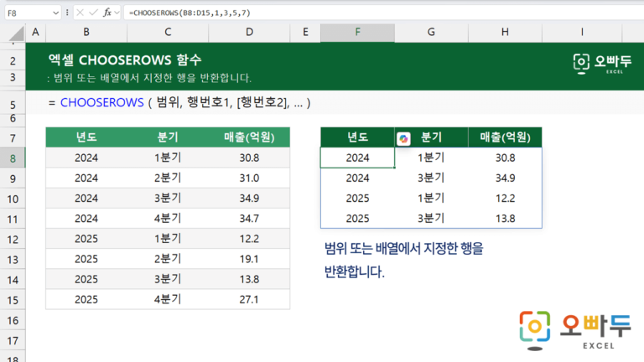644x362 pixels.
Task: Select column E header
Action: click(305, 32)
